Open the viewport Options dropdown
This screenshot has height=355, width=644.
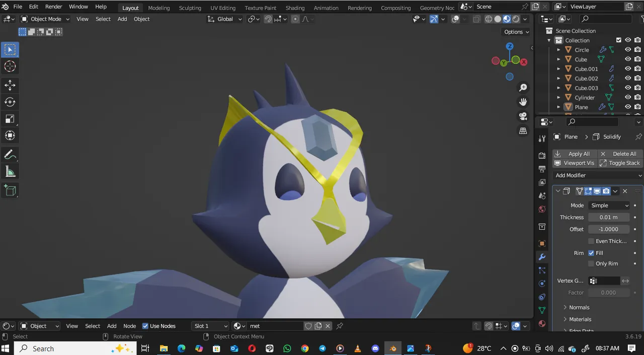pyautogui.click(x=517, y=32)
